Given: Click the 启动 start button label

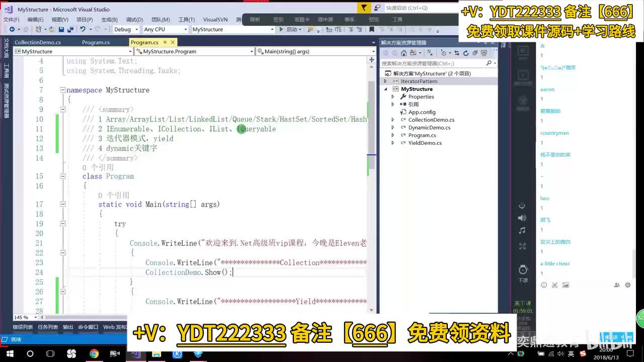Looking at the screenshot, I should (291, 29).
